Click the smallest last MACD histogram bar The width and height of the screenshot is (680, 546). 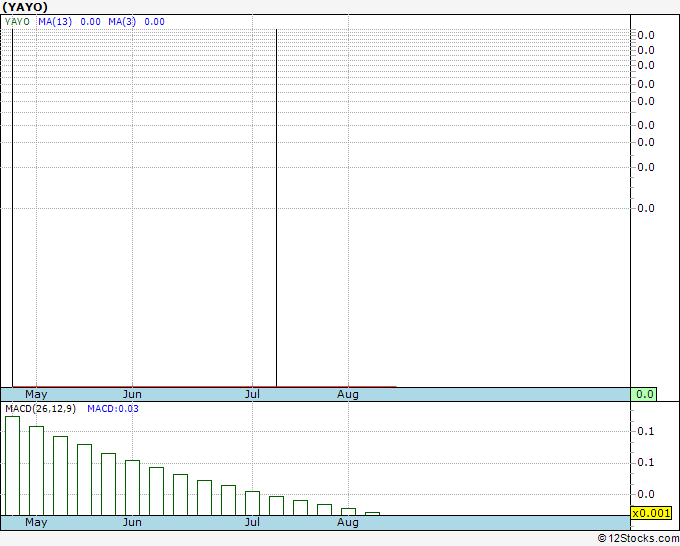372,513
